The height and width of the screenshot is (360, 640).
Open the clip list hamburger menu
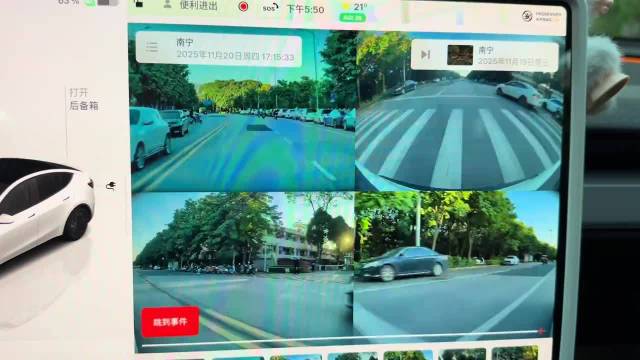pos(152,47)
